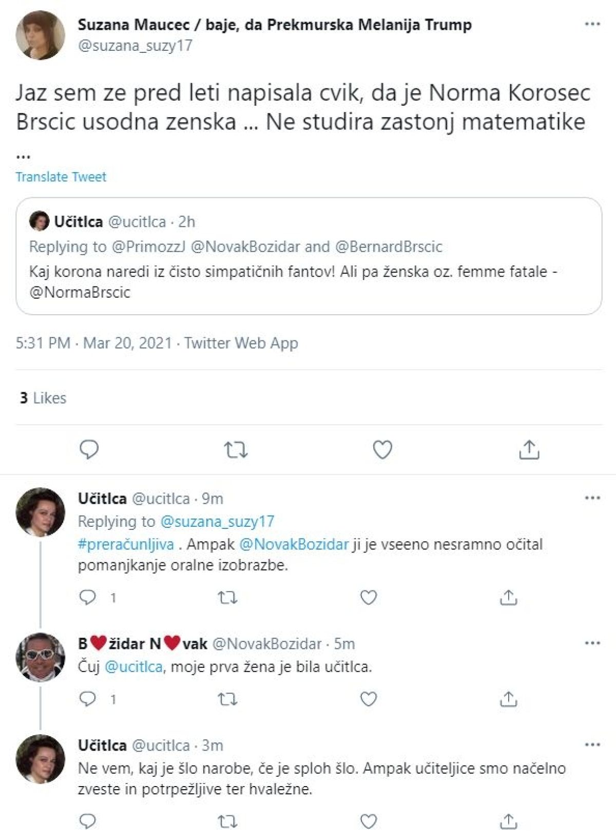Share Učitlca's last reply about učiteljice
This screenshot has height=840, width=616.
point(508,820)
